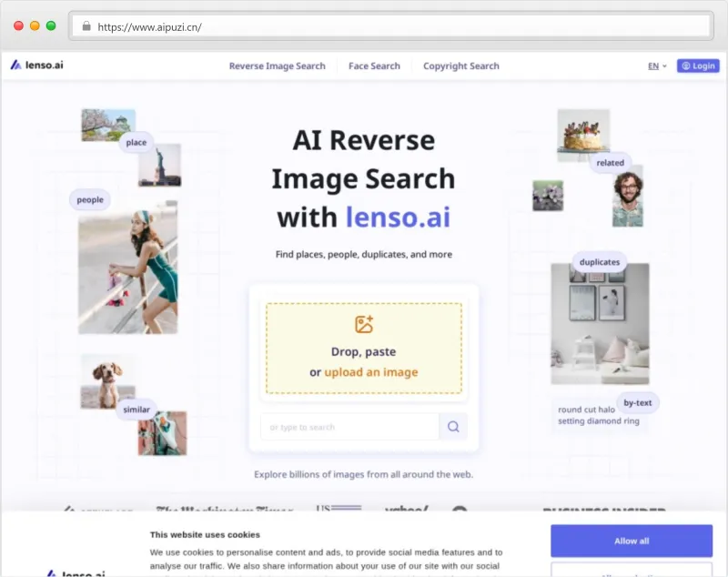Click the 'This website uses cookies' heading
This screenshot has width=728, height=577.
(205, 535)
